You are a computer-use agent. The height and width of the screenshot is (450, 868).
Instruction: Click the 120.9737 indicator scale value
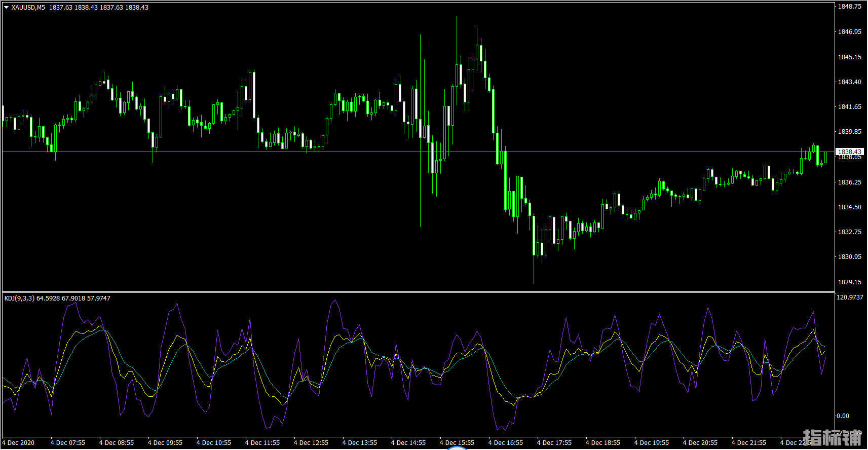[x=849, y=297]
